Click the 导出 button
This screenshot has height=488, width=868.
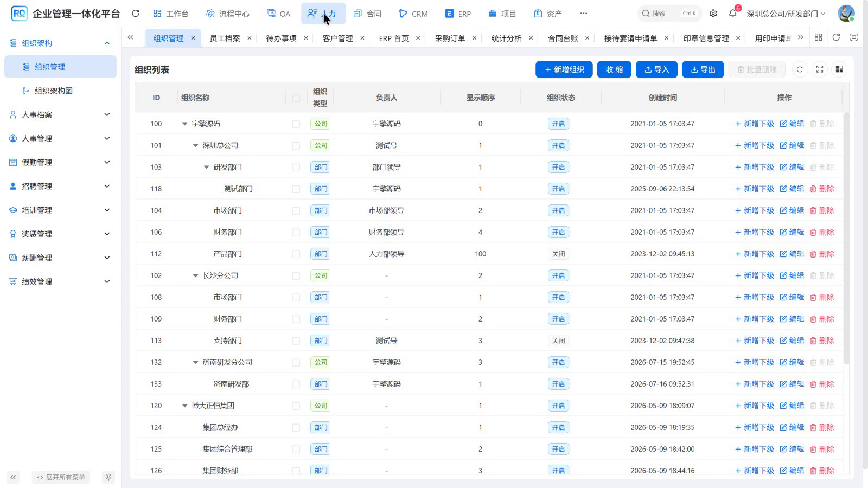pyautogui.click(x=703, y=69)
